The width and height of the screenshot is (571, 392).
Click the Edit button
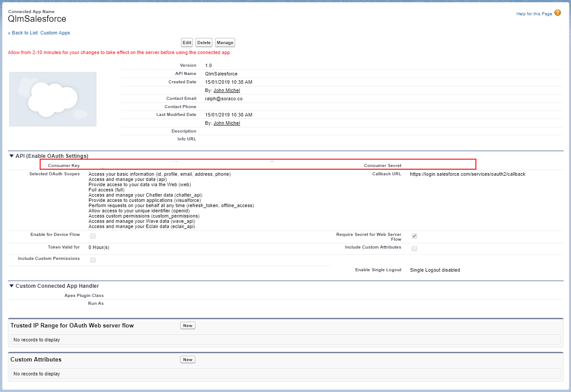click(x=187, y=43)
